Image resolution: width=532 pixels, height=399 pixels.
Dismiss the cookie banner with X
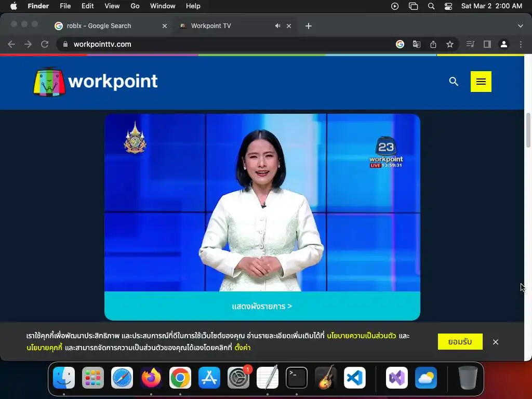(495, 342)
